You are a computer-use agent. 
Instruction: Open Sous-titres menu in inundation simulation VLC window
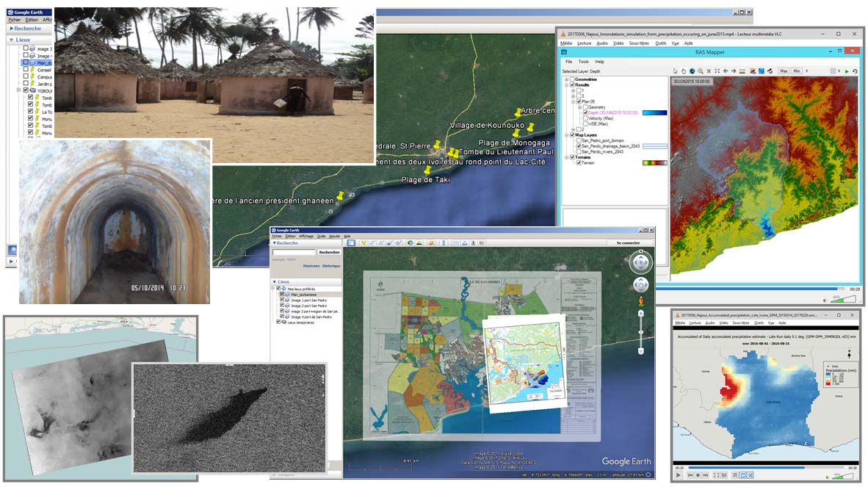click(639, 43)
